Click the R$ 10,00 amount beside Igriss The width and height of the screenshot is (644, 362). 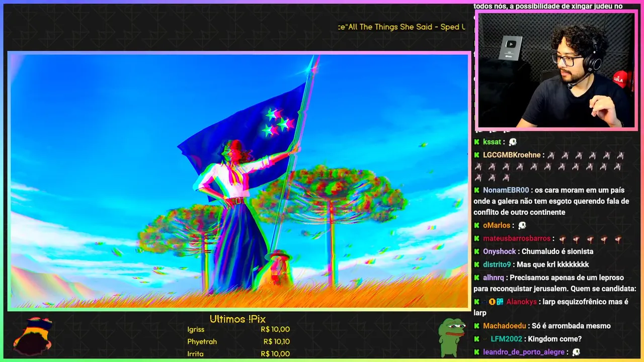(x=275, y=329)
